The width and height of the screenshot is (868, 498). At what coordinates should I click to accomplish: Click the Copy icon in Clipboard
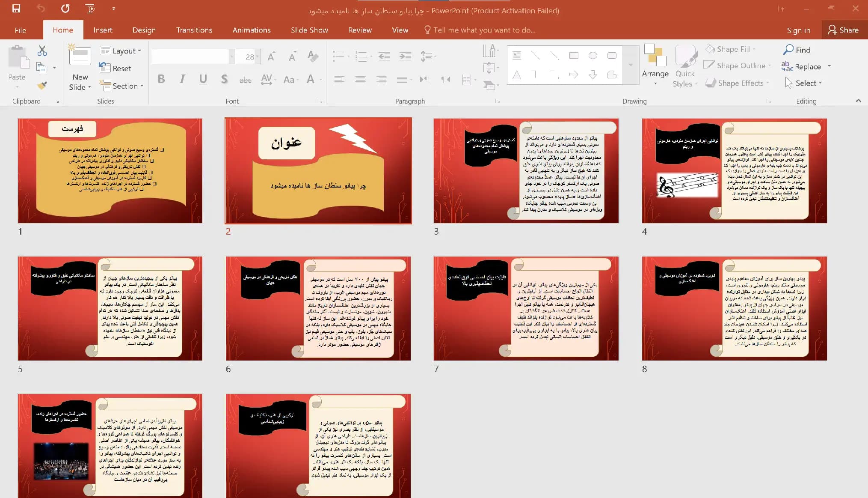[x=41, y=68]
